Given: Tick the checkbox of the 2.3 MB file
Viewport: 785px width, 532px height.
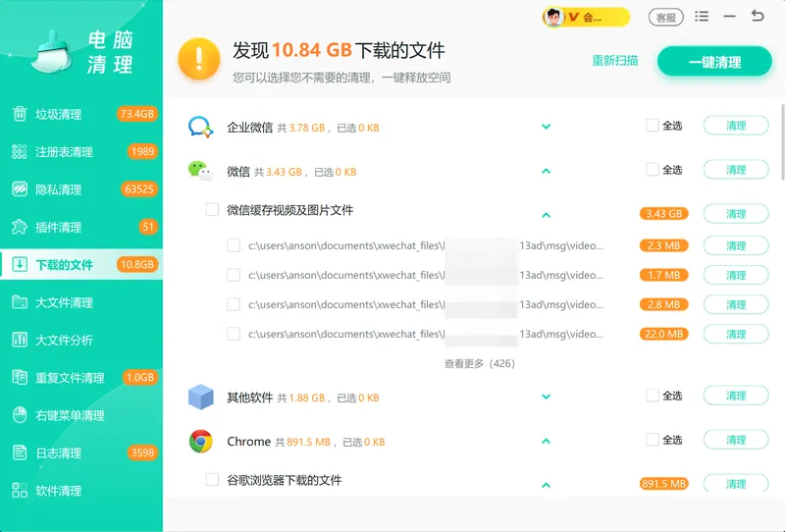Looking at the screenshot, I should tap(234, 245).
